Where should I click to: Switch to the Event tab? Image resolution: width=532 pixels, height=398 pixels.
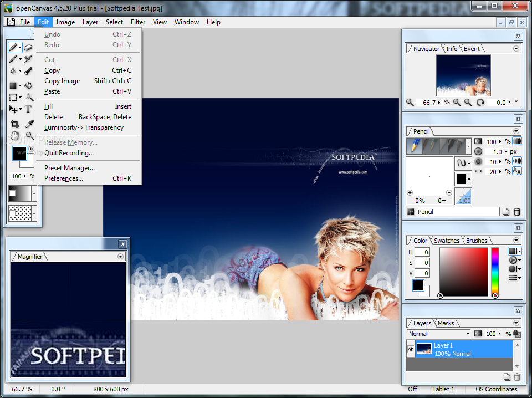[x=472, y=49]
